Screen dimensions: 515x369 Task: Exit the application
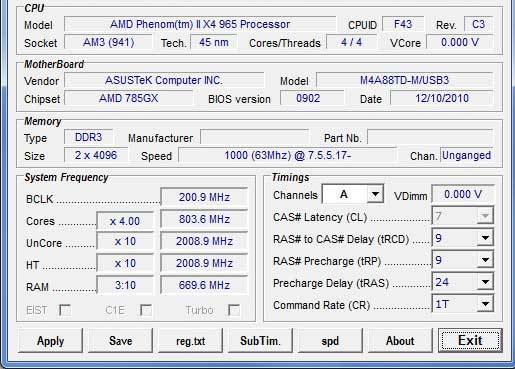click(470, 341)
